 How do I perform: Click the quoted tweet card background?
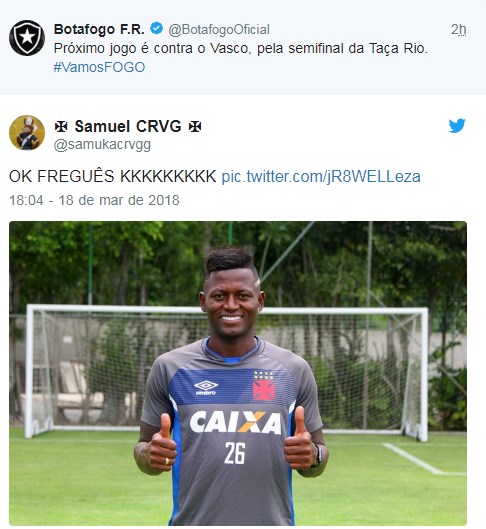click(243, 47)
